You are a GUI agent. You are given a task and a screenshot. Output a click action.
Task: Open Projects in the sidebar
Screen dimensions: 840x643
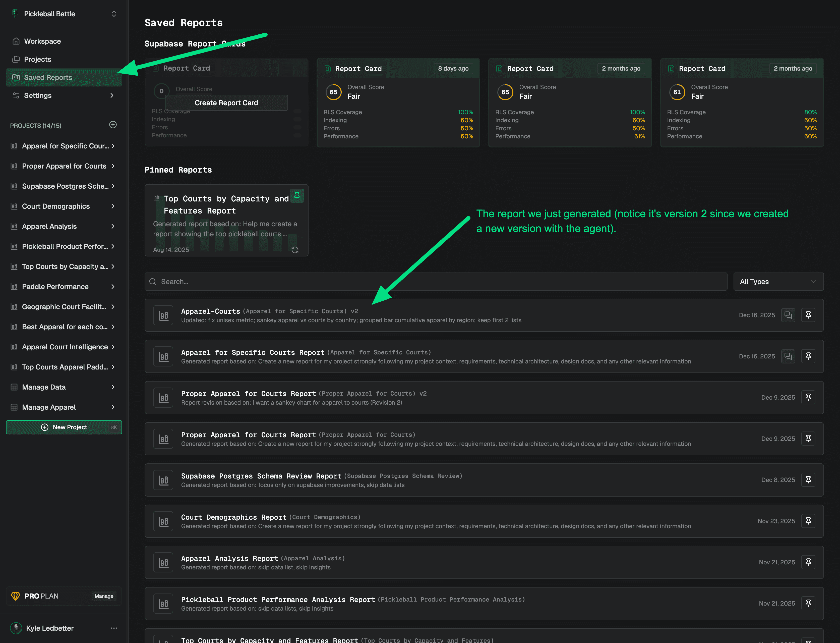click(x=37, y=59)
